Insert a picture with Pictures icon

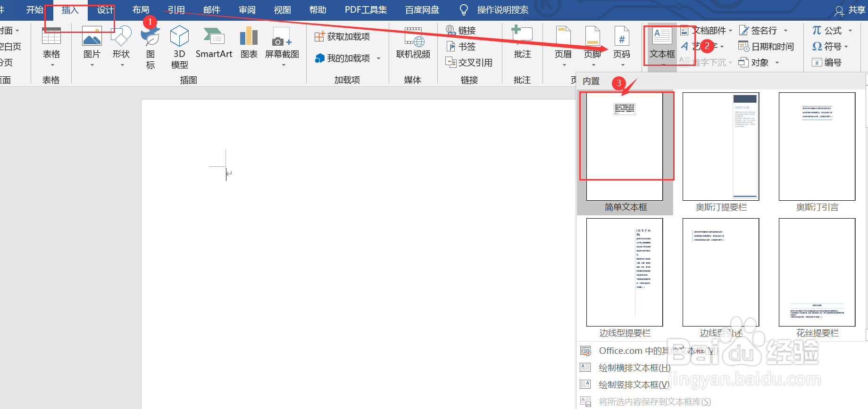(x=92, y=47)
